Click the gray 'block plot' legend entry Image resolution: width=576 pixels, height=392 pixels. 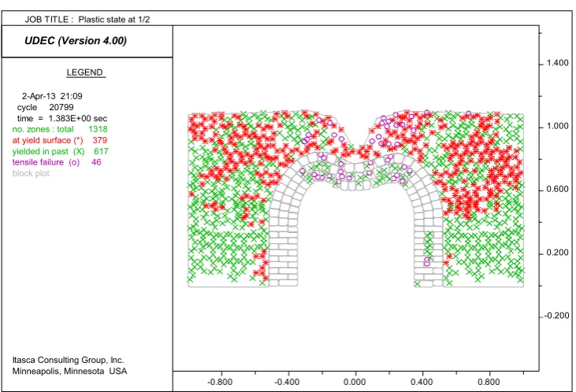(x=31, y=173)
